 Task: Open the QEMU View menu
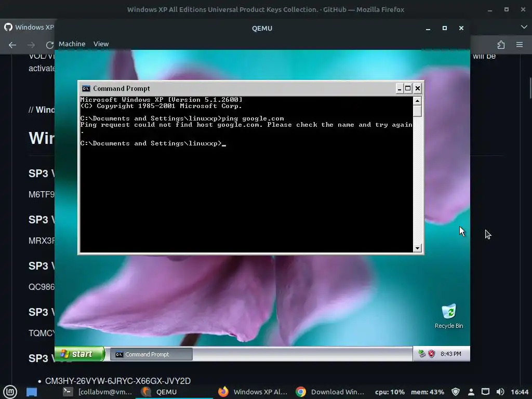[101, 44]
